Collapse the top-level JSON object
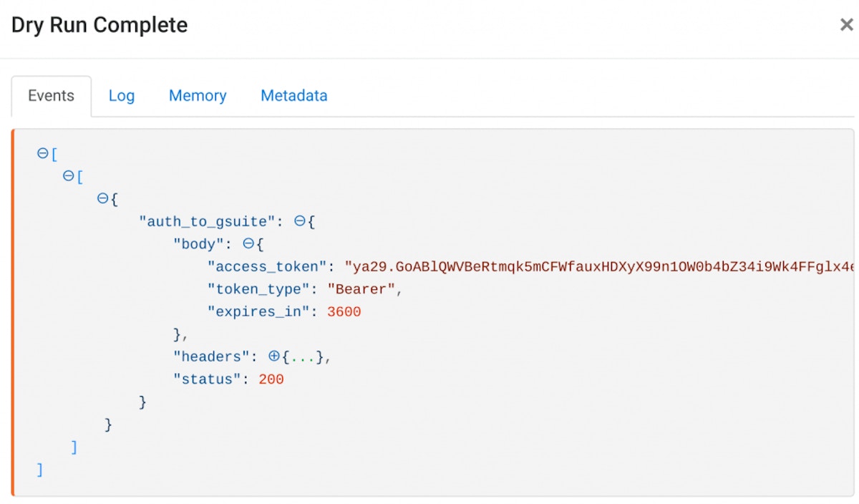This screenshot has width=859, height=504. click(x=102, y=199)
